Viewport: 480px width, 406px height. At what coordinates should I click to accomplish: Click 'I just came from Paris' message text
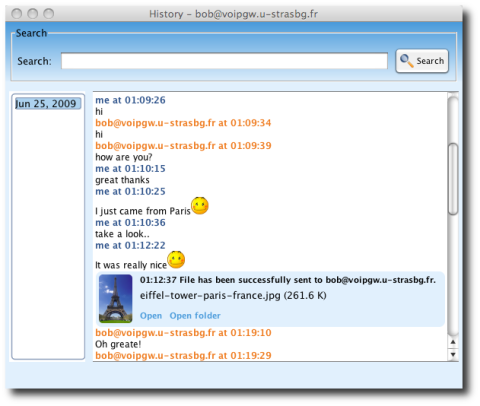(x=143, y=211)
